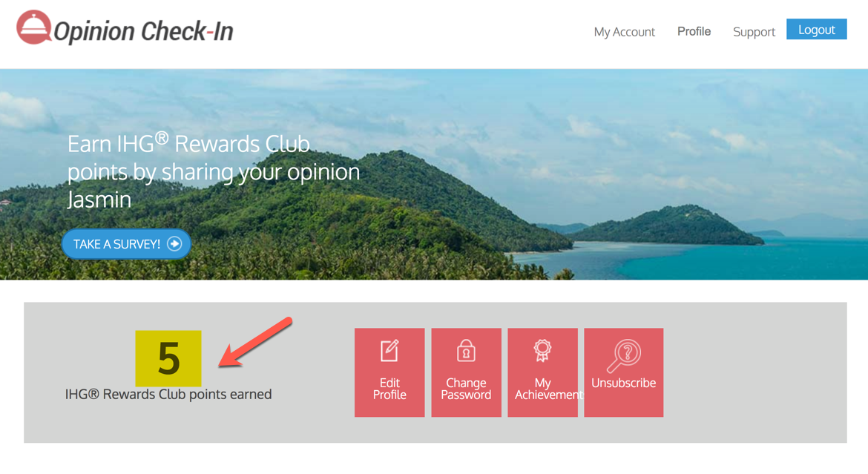
Task: Click the Opinion Check-In bell logo icon
Action: tap(34, 27)
